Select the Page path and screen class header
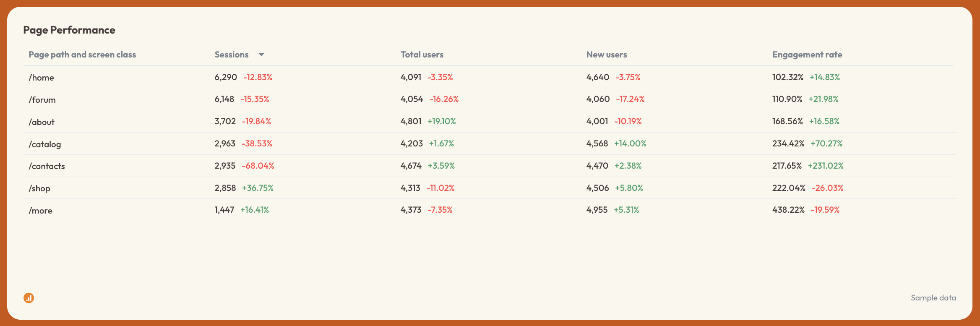Screen dimensions: 980x326 (82, 54)
